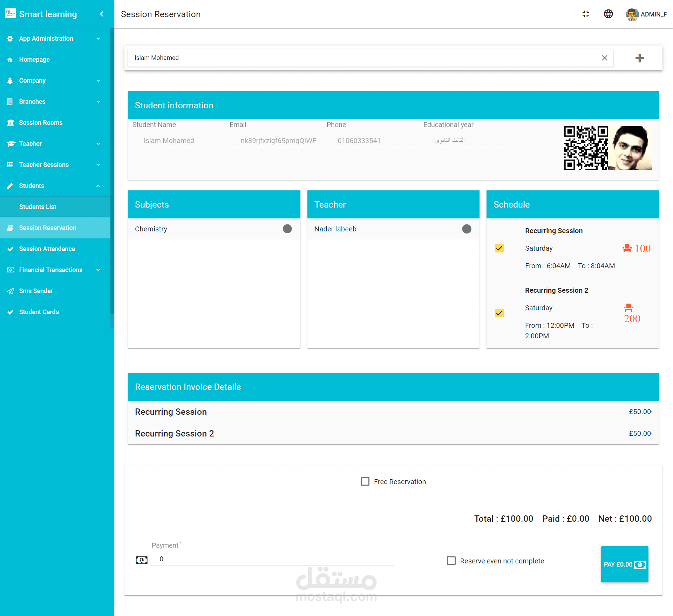
Task: Click the plus icon to add new reservation
Action: pos(640,58)
